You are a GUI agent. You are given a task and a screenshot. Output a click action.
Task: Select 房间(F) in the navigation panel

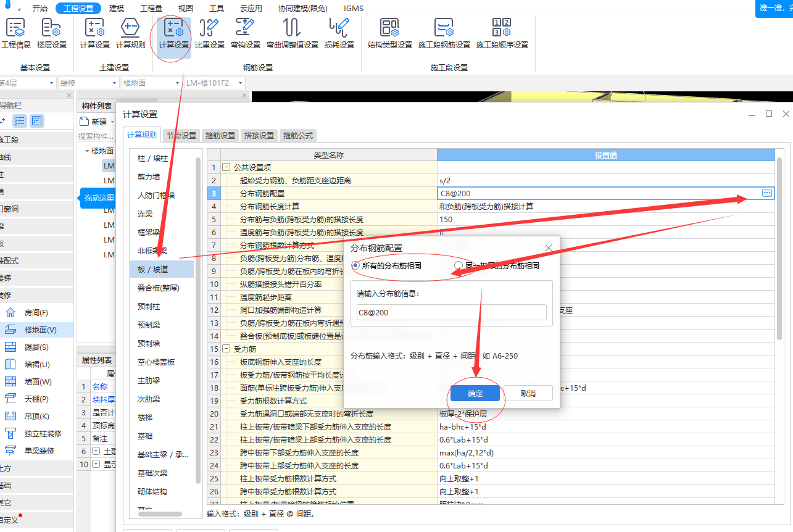(37, 313)
